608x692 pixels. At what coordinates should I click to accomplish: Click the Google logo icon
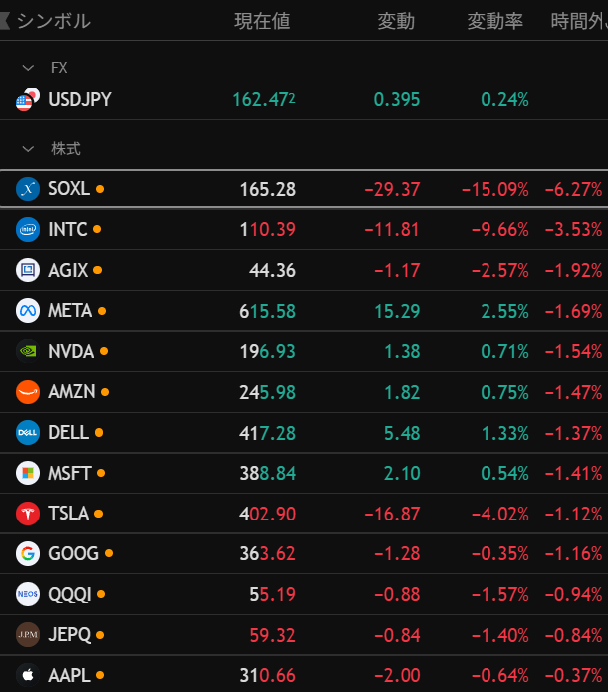28,553
